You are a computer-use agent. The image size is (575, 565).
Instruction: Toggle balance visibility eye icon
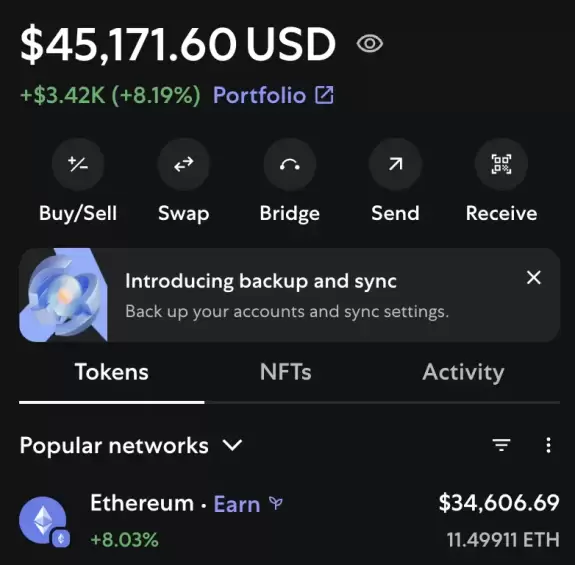point(370,44)
